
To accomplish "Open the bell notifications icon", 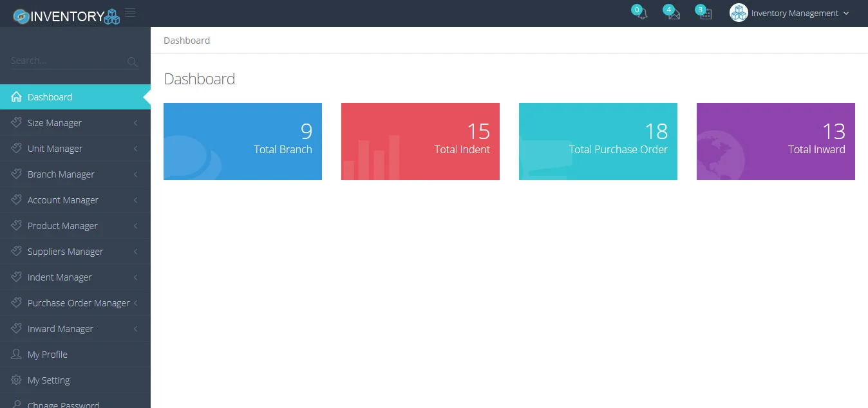I will pos(642,14).
